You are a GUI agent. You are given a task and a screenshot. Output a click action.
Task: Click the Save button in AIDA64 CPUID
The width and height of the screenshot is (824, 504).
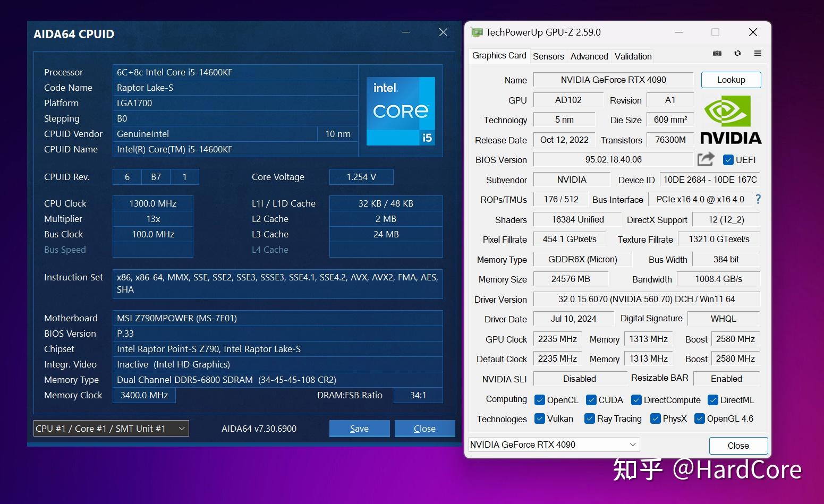point(359,429)
